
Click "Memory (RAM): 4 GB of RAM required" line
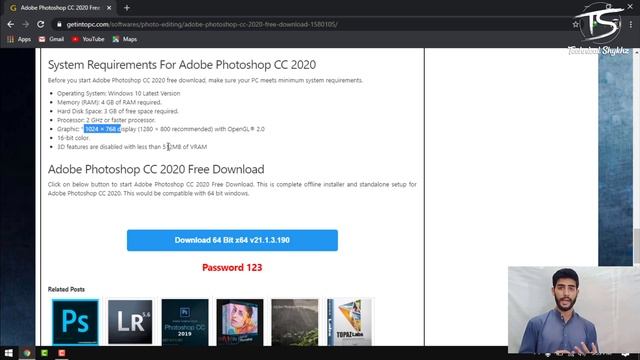(109, 102)
